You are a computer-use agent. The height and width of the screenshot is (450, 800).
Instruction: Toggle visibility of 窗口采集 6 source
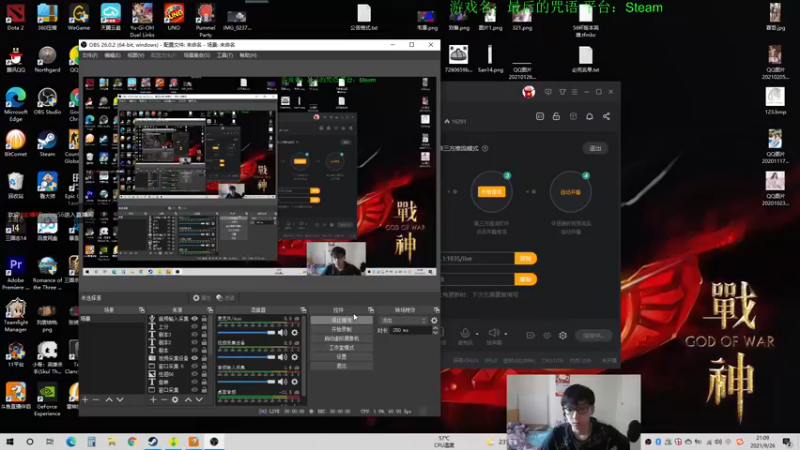pyautogui.click(x=194, y=366)
